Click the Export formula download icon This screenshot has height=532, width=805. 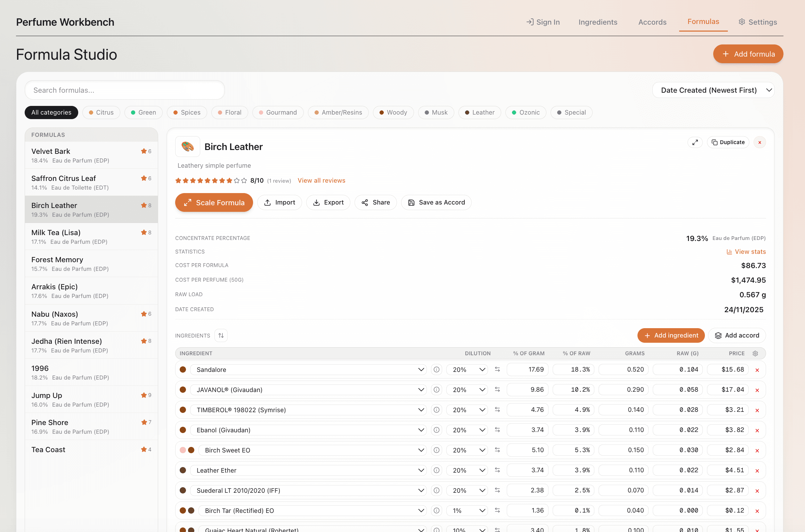tap(316, 202)
